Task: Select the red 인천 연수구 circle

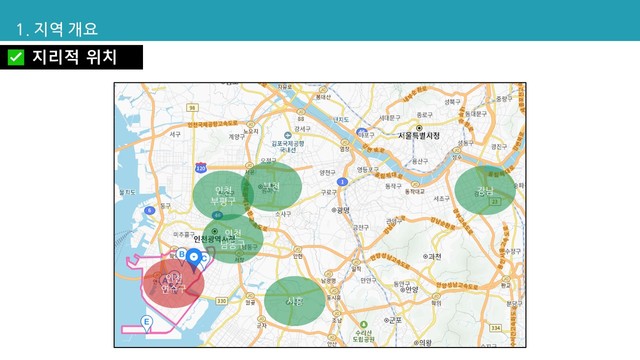Action: click(x=173, y=284)
